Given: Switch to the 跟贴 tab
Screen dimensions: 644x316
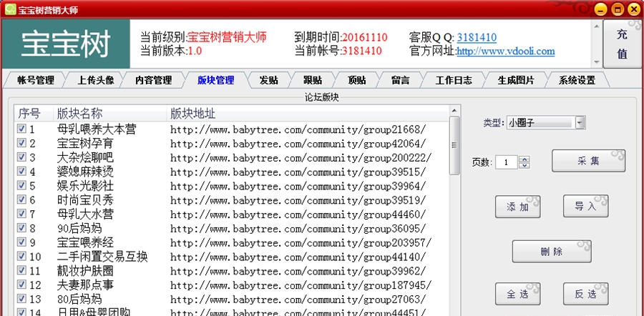Looking at the screenshot, I should pyautogui.click(x=313, y=80).
